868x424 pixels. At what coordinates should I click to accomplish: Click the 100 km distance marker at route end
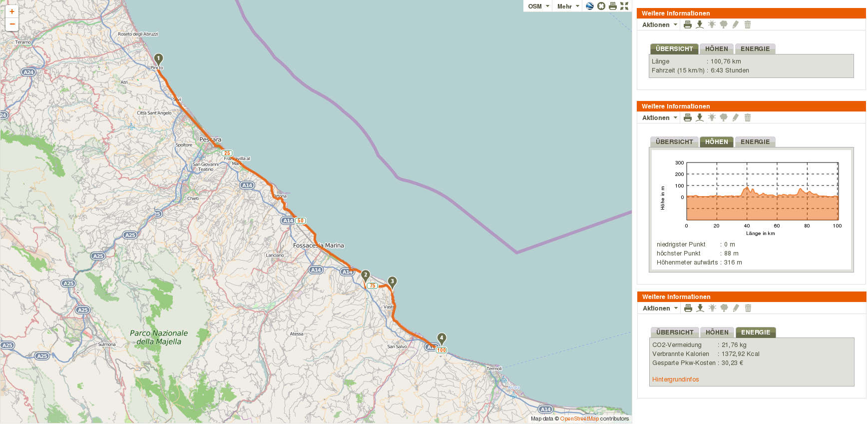[441, 350]
